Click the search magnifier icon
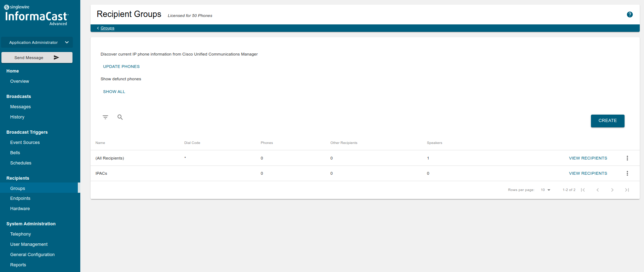The width and height of the screenshot is (644, 272). [120, 117]
